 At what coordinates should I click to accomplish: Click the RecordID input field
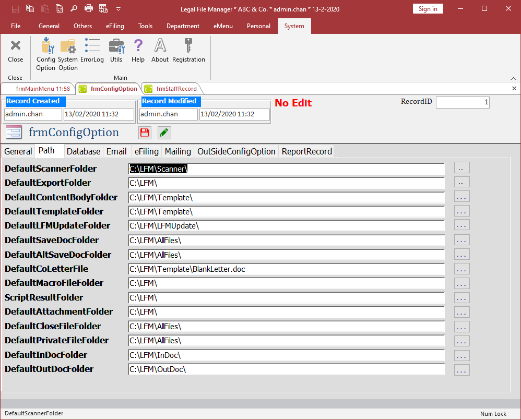(463, 102)
